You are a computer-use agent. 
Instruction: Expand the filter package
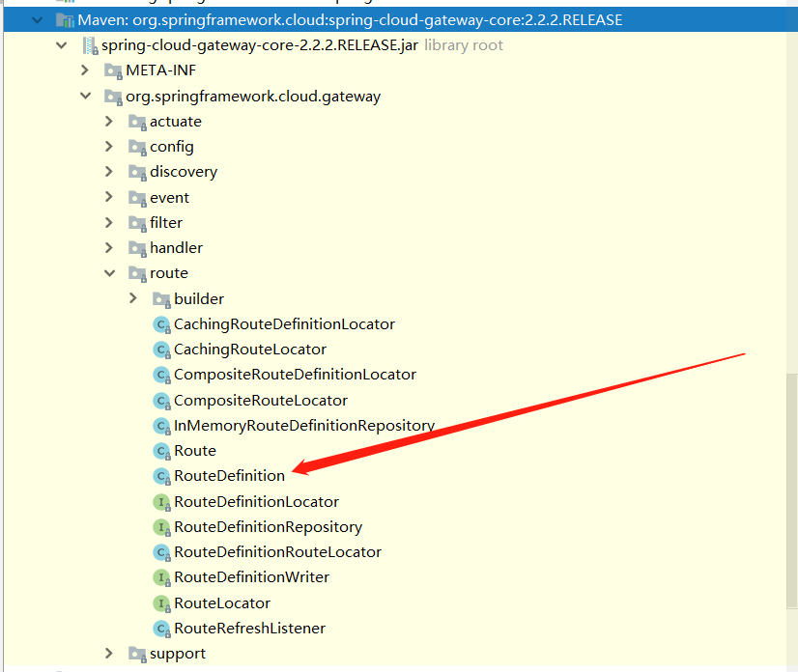[x=109, y=222]
